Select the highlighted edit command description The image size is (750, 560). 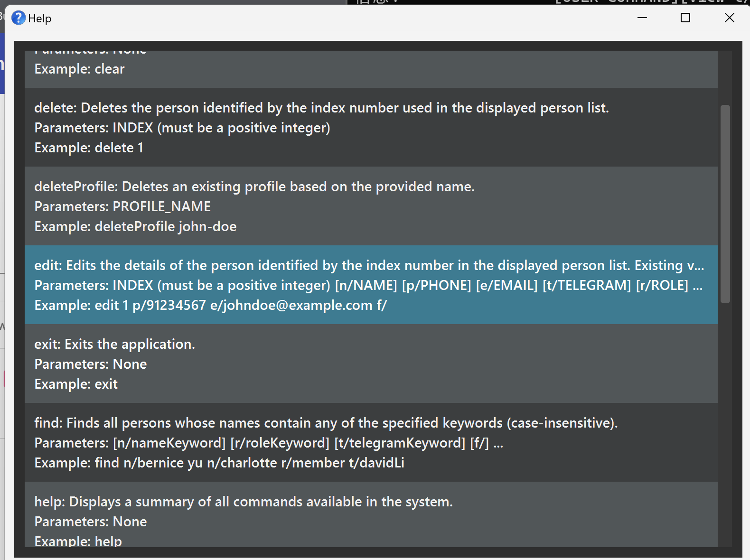[x=369, y=266]
